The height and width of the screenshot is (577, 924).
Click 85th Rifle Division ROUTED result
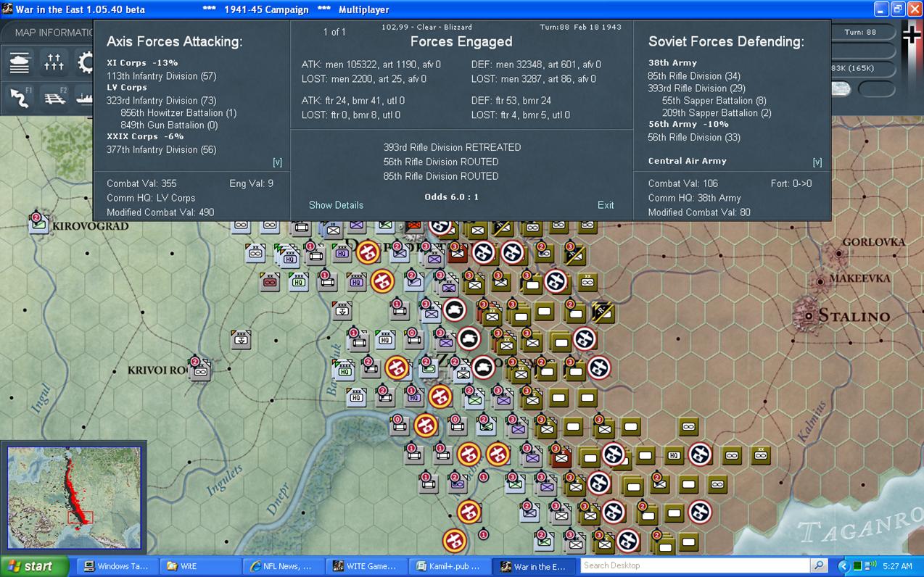tap(441, 176)
